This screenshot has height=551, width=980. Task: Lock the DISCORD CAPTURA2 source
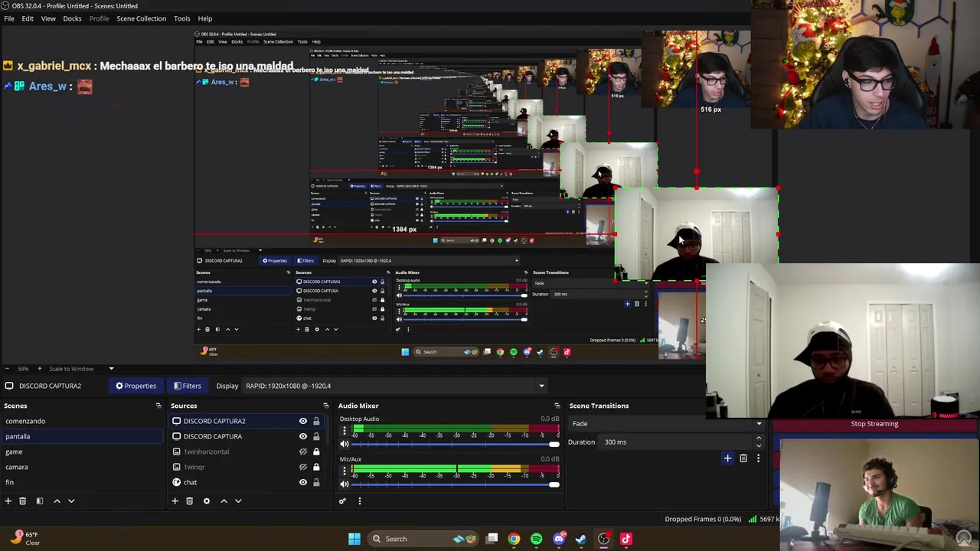tap(315, 421)
